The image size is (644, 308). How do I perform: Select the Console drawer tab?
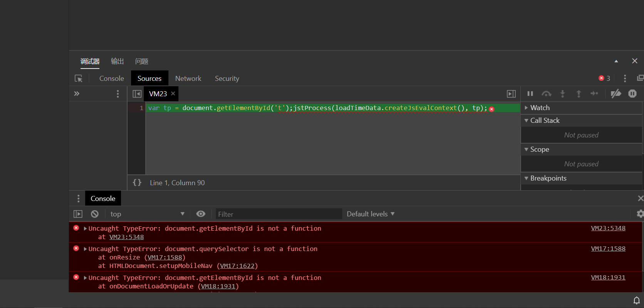click(x=103, y=199)
